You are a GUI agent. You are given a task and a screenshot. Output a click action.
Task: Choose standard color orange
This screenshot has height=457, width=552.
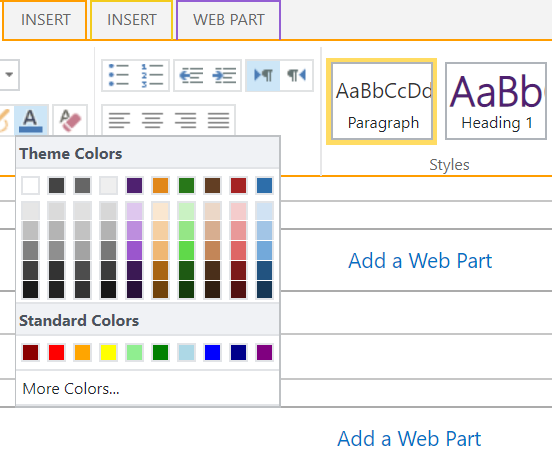coord(82,352)
